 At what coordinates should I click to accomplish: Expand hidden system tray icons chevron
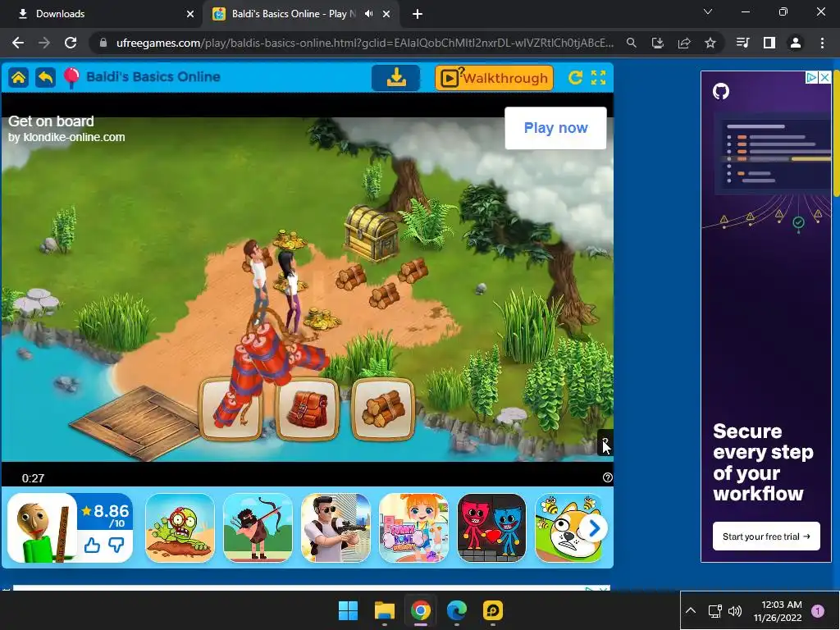tap(691, 610)
